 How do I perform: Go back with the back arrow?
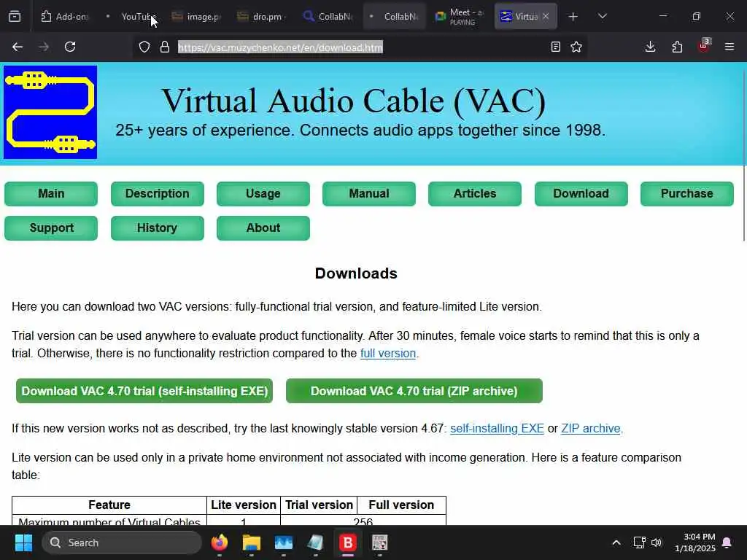(x=18, y=47)
